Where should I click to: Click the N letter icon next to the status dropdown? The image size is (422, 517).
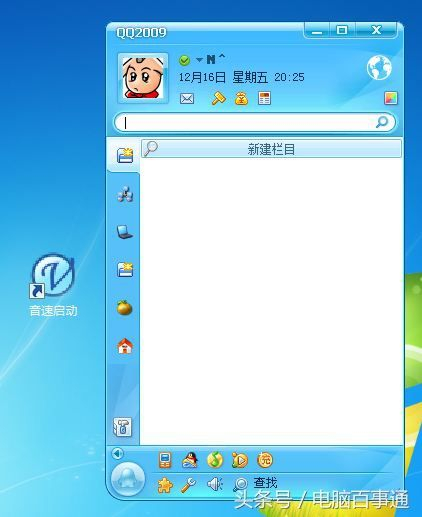click(211, 60)
